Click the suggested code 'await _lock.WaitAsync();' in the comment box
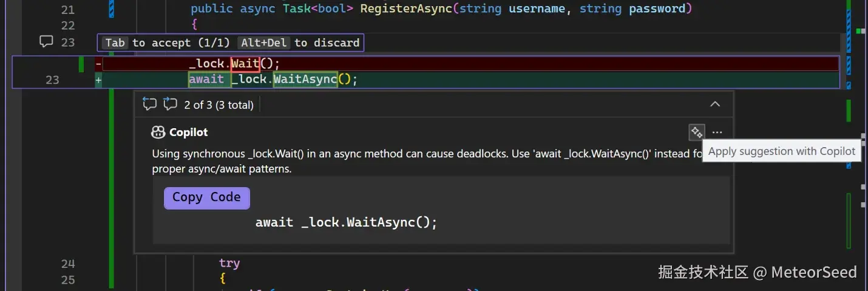 pyautogui.click(x=346, y=222)
